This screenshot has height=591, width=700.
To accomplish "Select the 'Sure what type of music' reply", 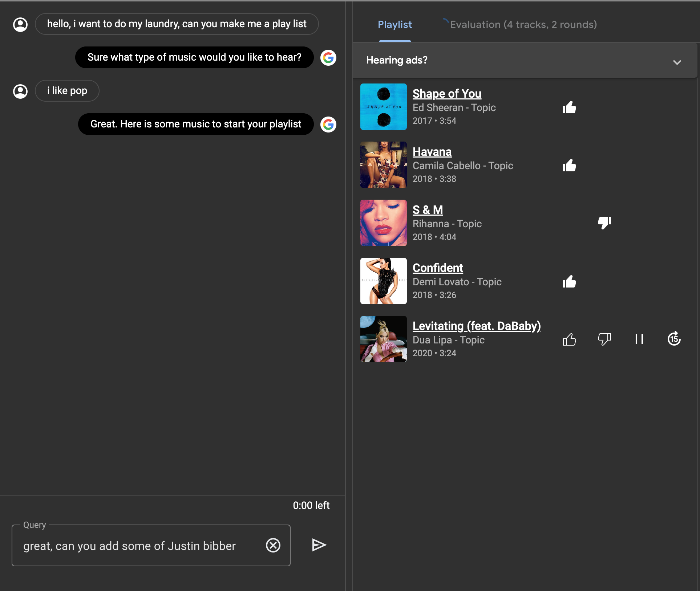I will click(x=194, y=57).
